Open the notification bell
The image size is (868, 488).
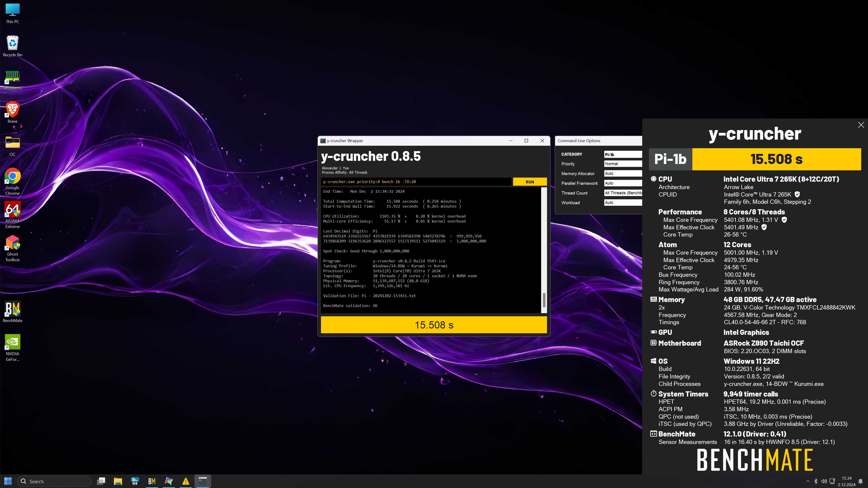[861, 481]
